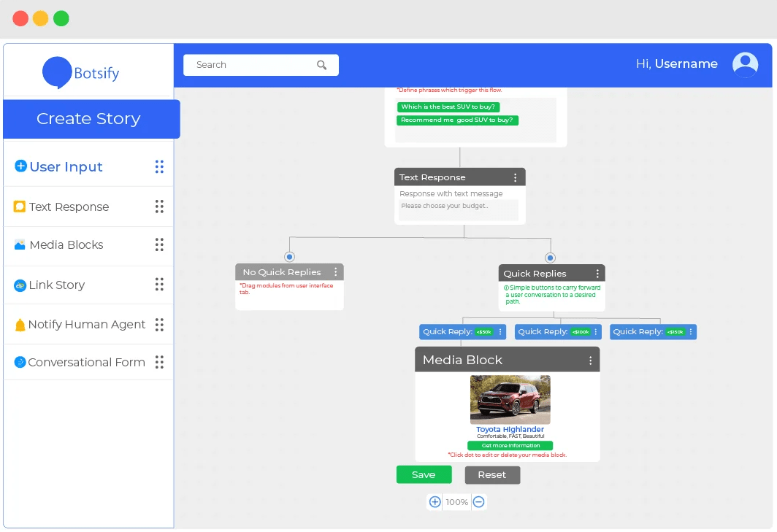Click the search magnifier icon

pos(321,65)
